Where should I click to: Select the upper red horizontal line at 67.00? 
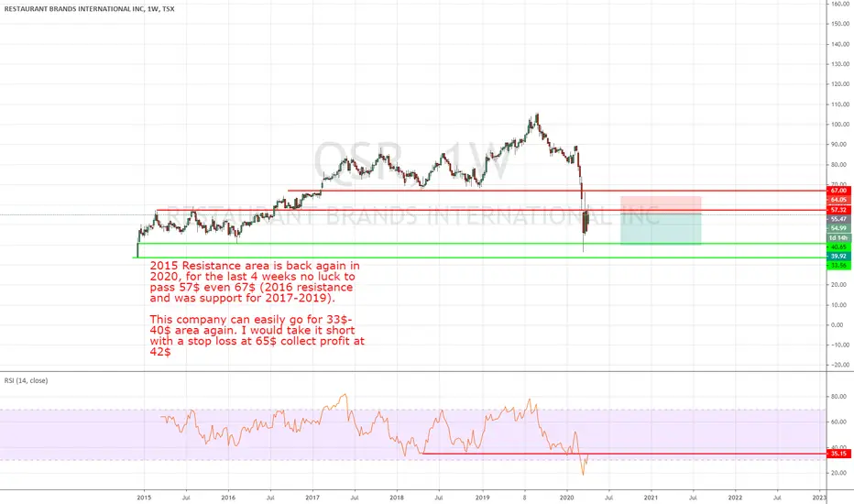coord(556,191)
